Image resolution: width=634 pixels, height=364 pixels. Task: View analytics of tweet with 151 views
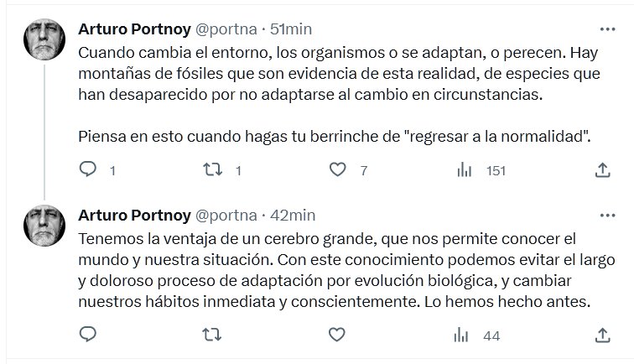click(x=463, y=170)
